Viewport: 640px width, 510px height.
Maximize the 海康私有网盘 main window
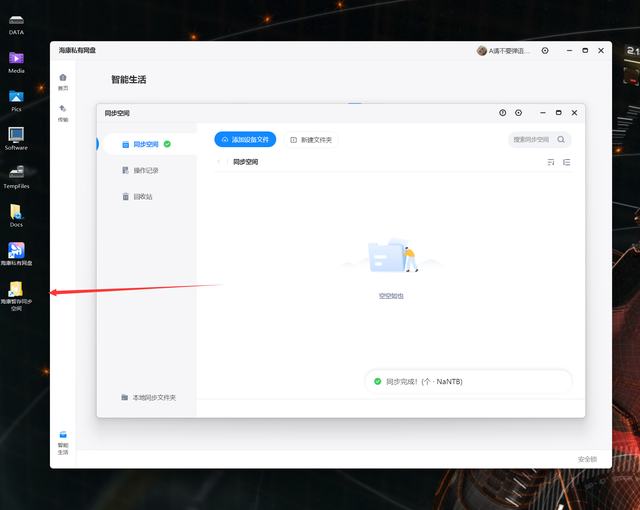tap(585, 51)
